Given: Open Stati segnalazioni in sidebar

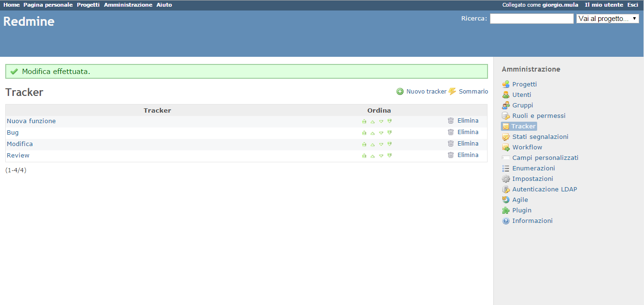Looking at the screenshot, I should point(540,137).
